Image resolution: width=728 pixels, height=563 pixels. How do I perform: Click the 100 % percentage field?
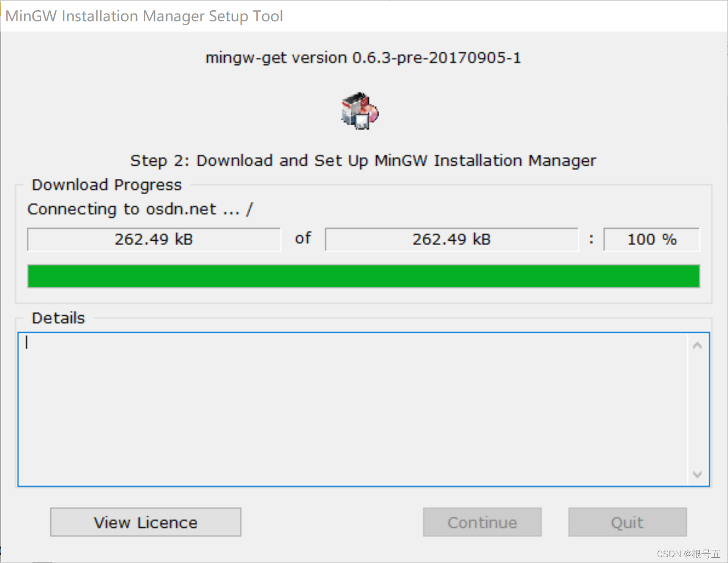coord(652,239)
